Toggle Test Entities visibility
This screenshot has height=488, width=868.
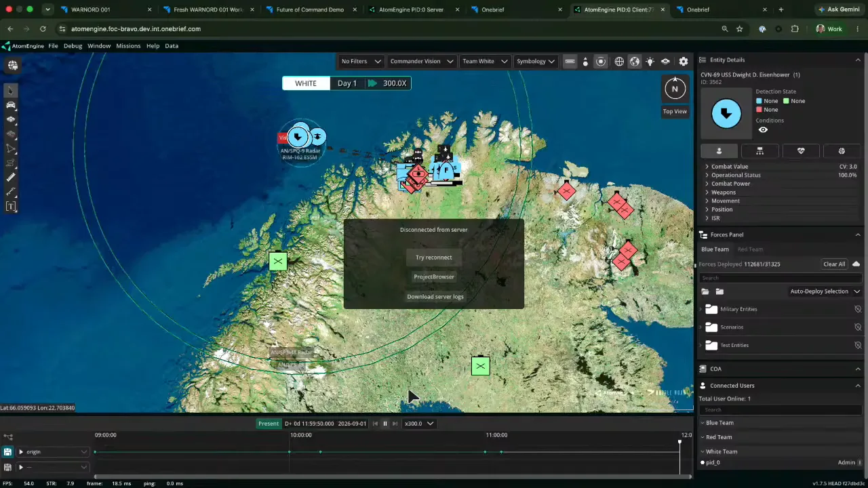click(858, 345)
